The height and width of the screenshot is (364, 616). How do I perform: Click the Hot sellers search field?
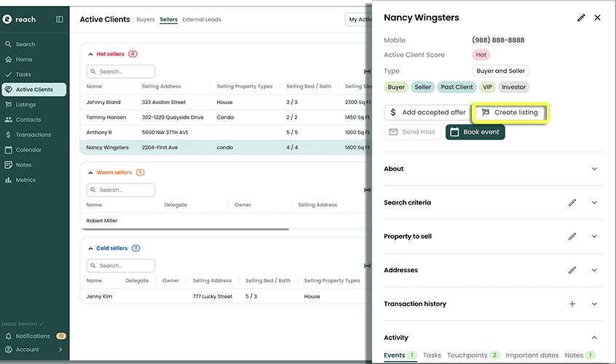pos(121,72)
